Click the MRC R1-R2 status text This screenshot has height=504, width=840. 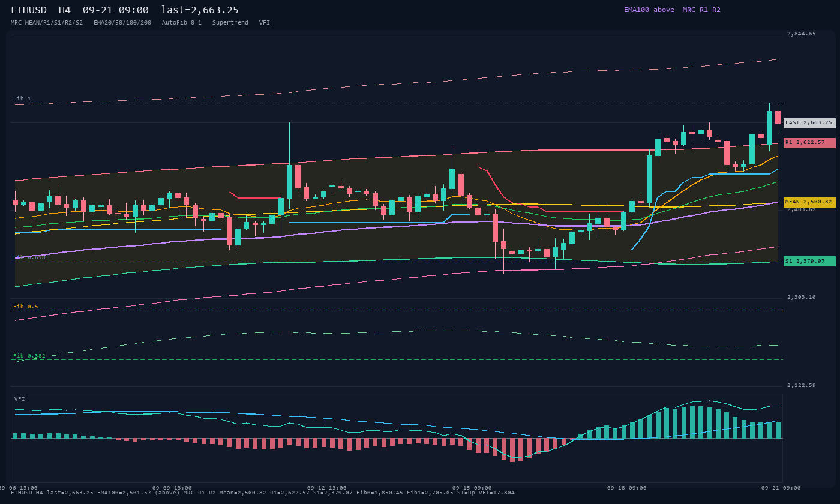(x=701, y=10)
